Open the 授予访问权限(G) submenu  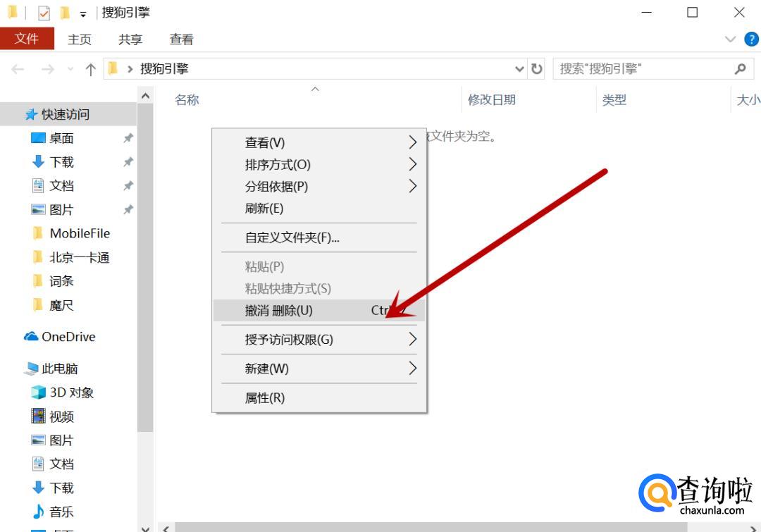(x=319, y=340)
